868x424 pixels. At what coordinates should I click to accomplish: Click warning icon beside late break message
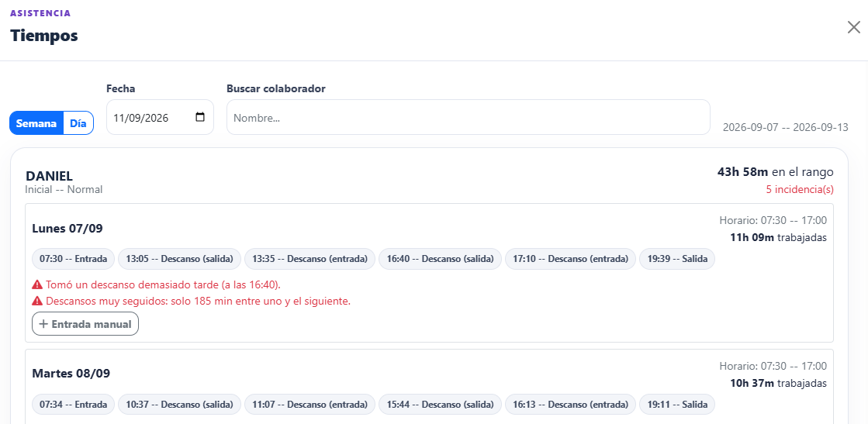[37, 285]
